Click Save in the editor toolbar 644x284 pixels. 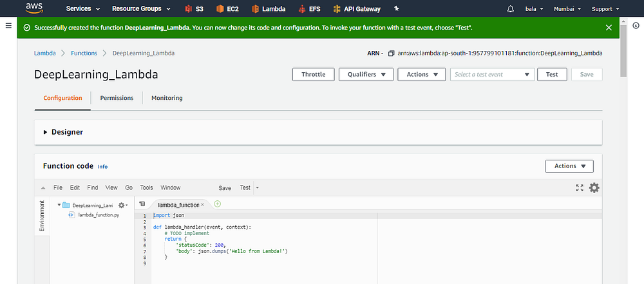[x=225, y=188]
